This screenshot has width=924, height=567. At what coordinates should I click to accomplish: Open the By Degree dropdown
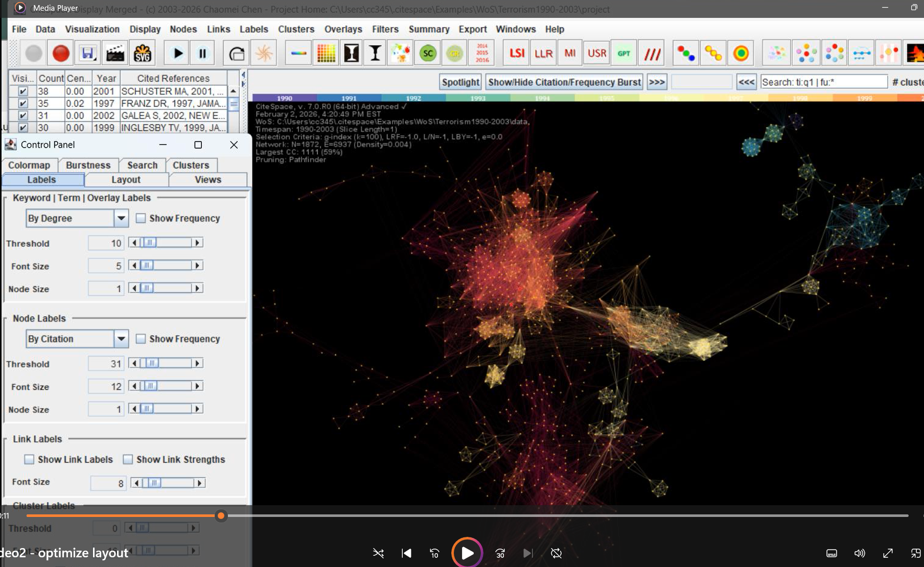(121, 219)
